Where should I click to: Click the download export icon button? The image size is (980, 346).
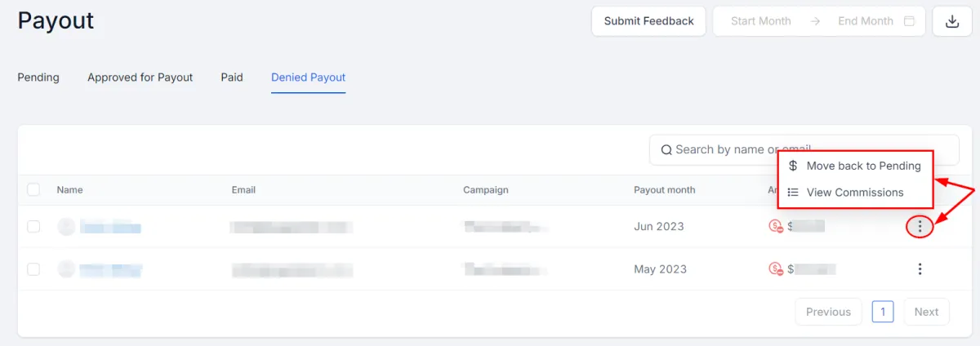(x=952, y=21)
